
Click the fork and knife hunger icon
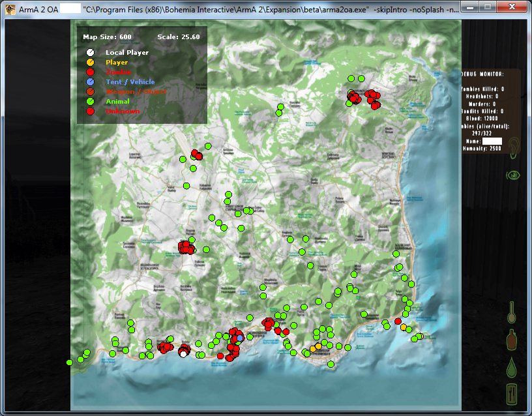(512, 394)
